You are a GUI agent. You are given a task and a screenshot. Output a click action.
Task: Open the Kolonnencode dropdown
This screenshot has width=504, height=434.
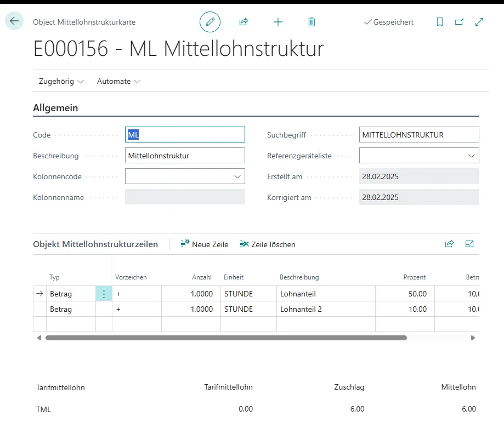click(x=238, y=176)
